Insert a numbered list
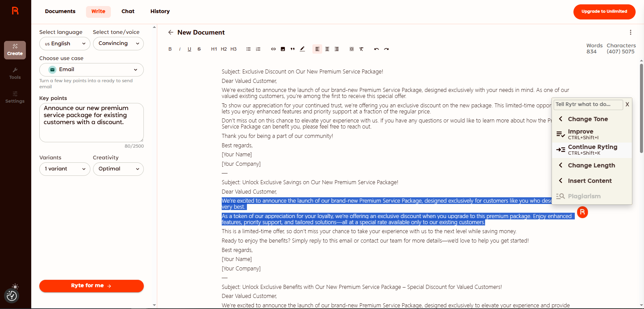644x309 pixels. [x=258, y=49]
